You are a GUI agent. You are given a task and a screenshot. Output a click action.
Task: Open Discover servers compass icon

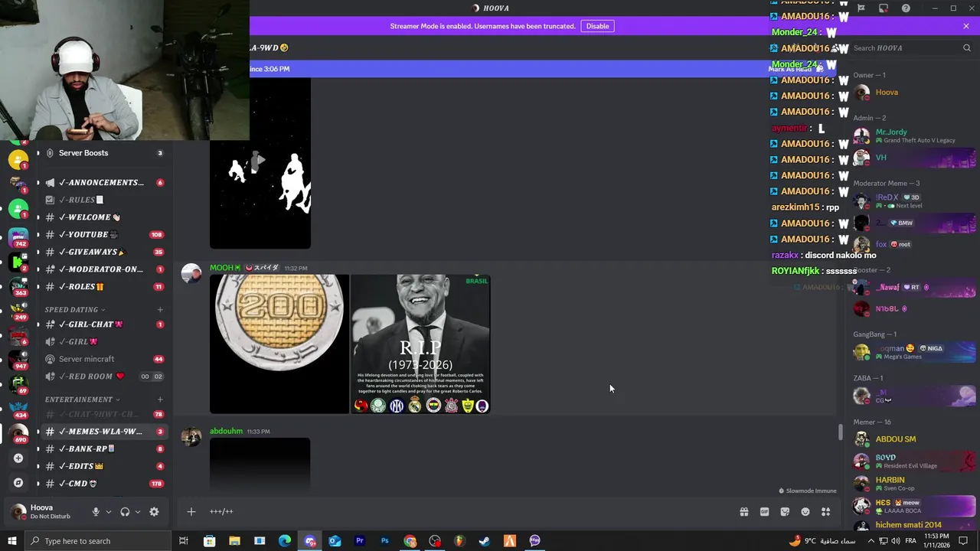[x=18, y=483]
